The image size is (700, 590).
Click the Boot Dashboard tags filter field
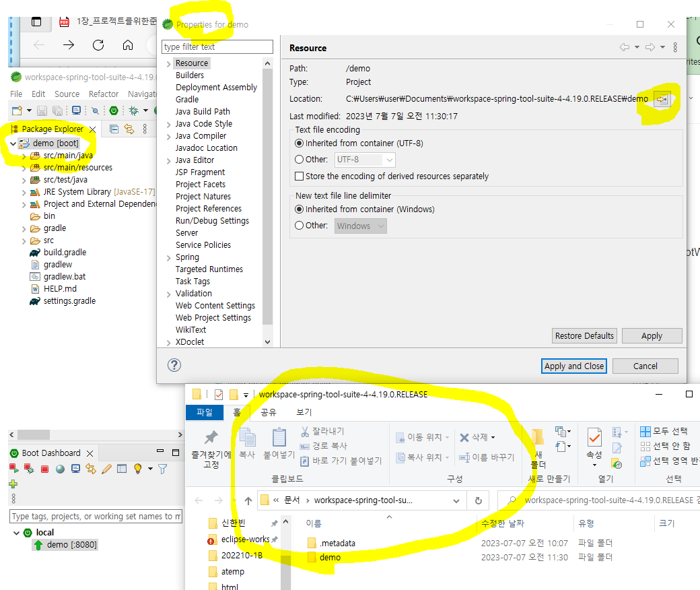point(96,517)
